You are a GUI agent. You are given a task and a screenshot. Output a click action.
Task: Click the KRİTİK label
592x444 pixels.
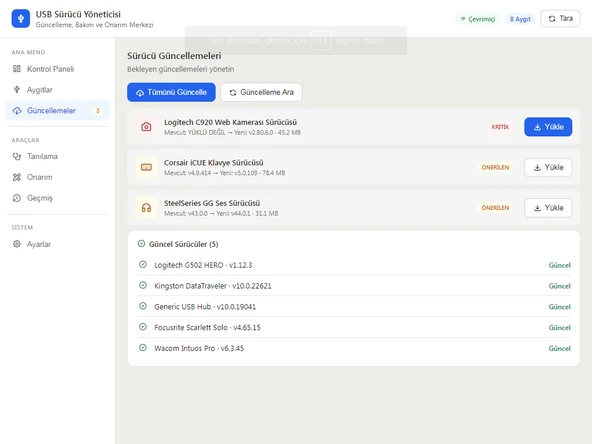[500, 127]
